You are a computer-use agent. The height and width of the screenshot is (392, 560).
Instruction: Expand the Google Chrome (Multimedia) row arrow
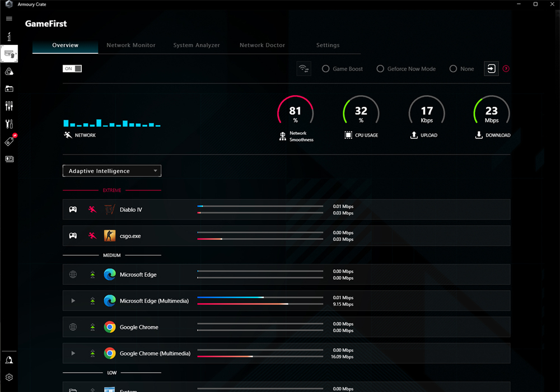(73, 353)
